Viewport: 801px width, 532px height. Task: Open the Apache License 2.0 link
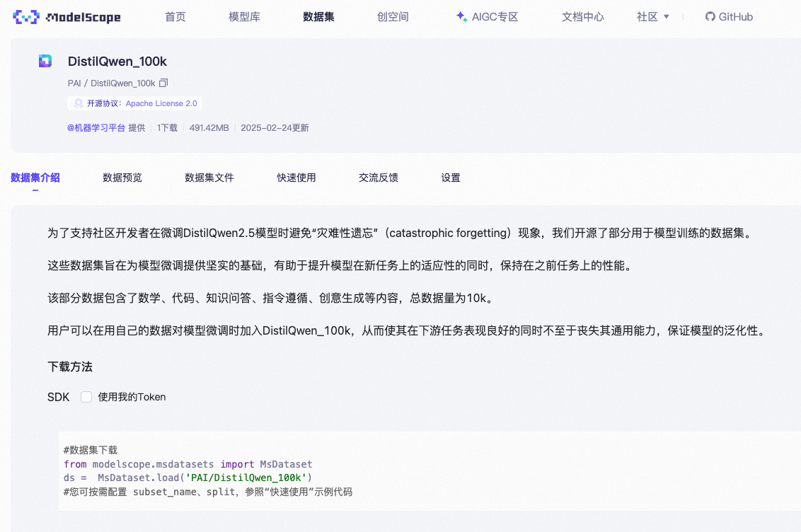click(x=161, y=103)
